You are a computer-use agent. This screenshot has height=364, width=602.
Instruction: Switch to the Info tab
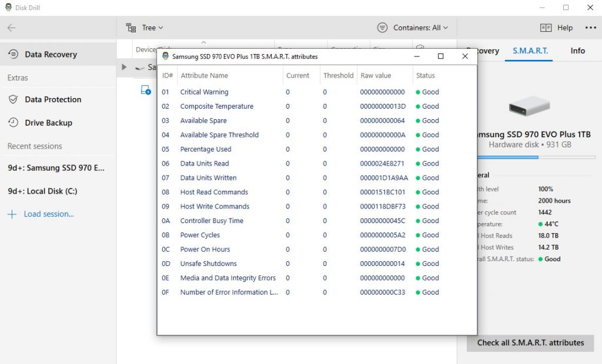tap(577, 51)
